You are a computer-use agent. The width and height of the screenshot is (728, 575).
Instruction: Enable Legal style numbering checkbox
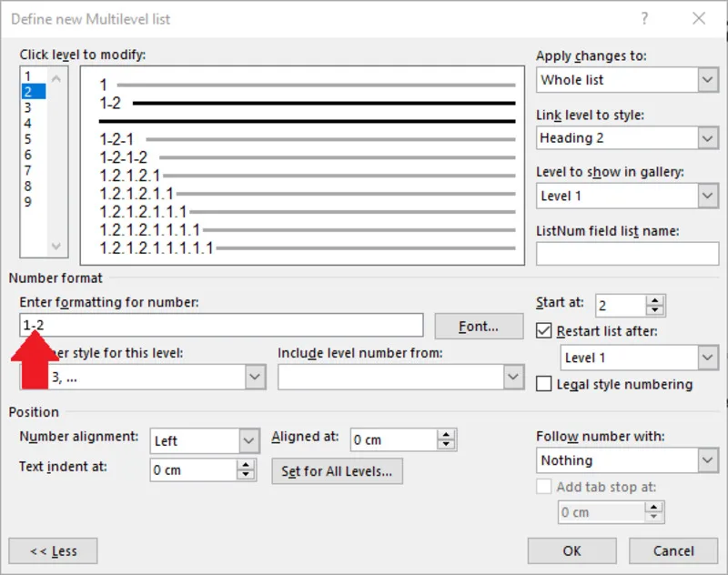tap(543, 384)
